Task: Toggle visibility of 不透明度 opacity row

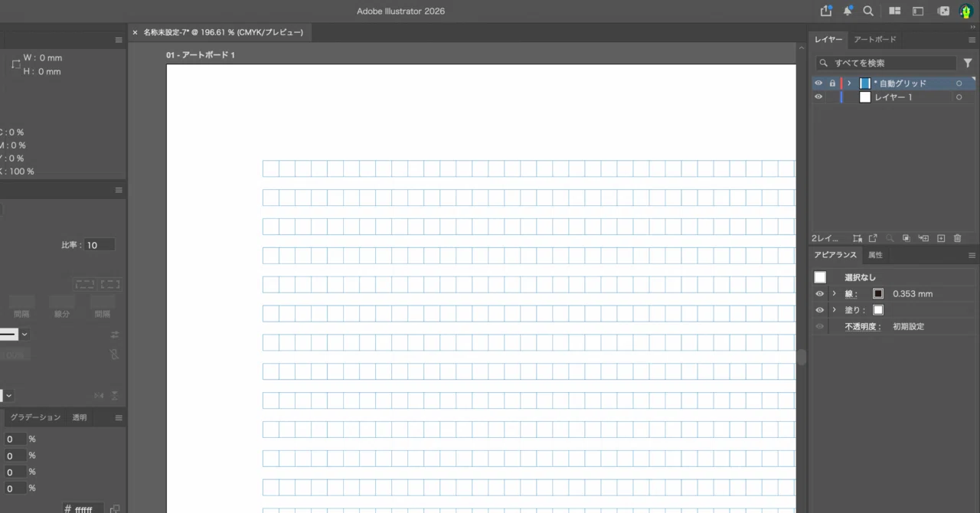Action: [820, 327]
